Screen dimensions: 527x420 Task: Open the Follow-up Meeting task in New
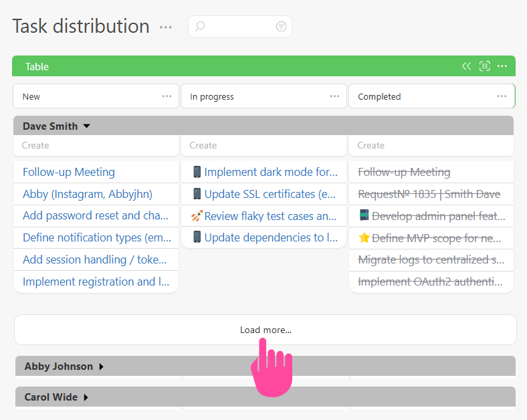[x=69, y=172]
